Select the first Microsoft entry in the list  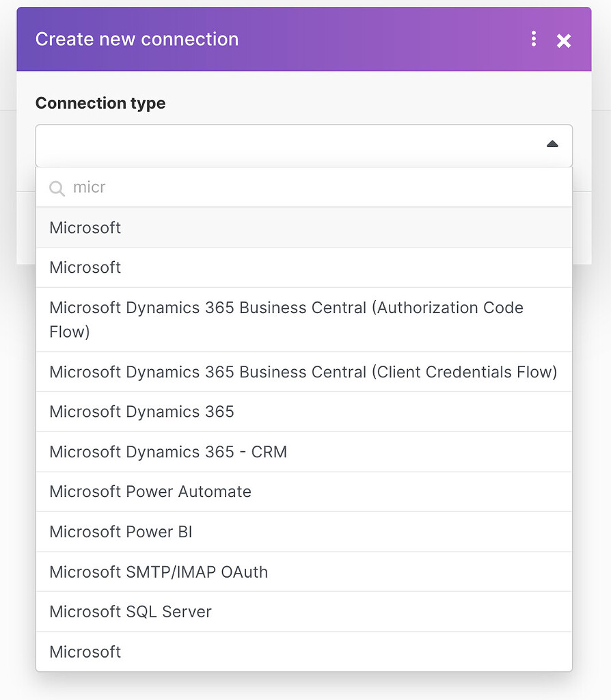click(x=85, y=228)
